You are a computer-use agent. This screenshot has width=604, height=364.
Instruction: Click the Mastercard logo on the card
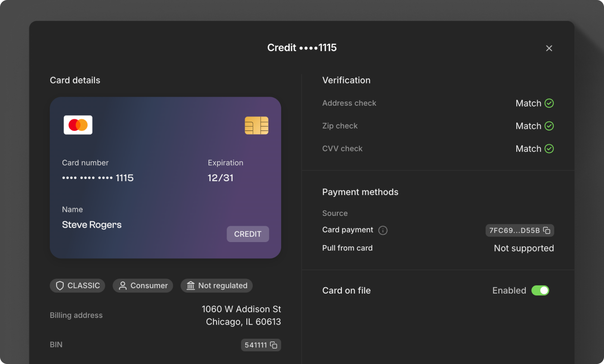tap(77, 124)
